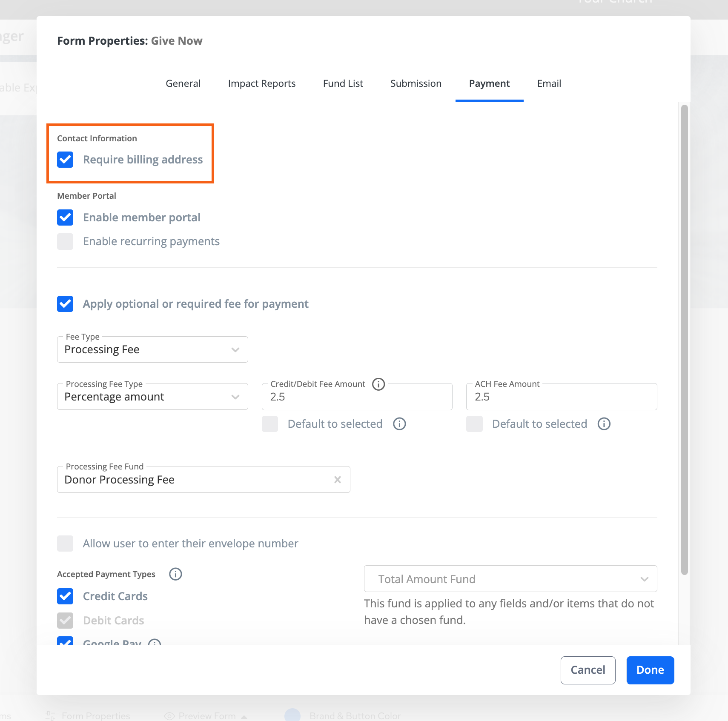Image resolution: width=728 pixels, height=721 pixels.
Task: Switch to the General tab
Action: (183, 83)
